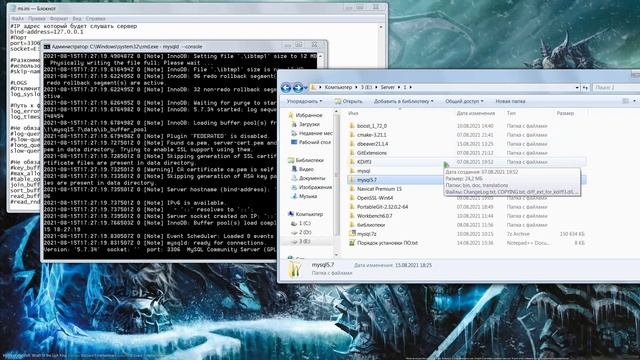The width and height of the screenshot is (640, 360).
Task: Click the Избранное star icon in sidebar
Action: pyautogui.click(x=291, y=115)
